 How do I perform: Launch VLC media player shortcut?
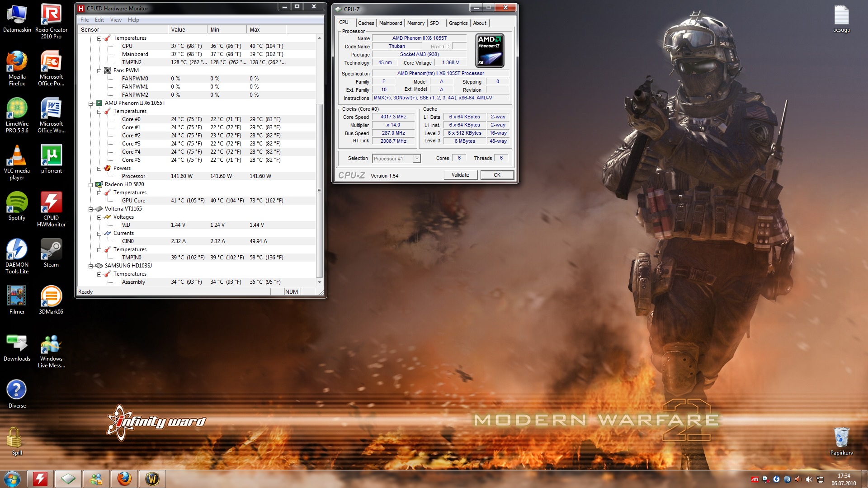coord(17,162)
